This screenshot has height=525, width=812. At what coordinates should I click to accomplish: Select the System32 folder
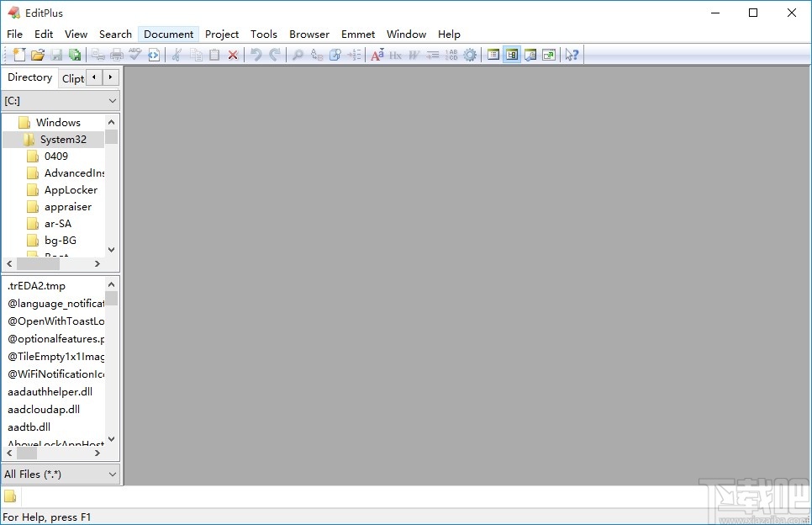coord(63,140)
